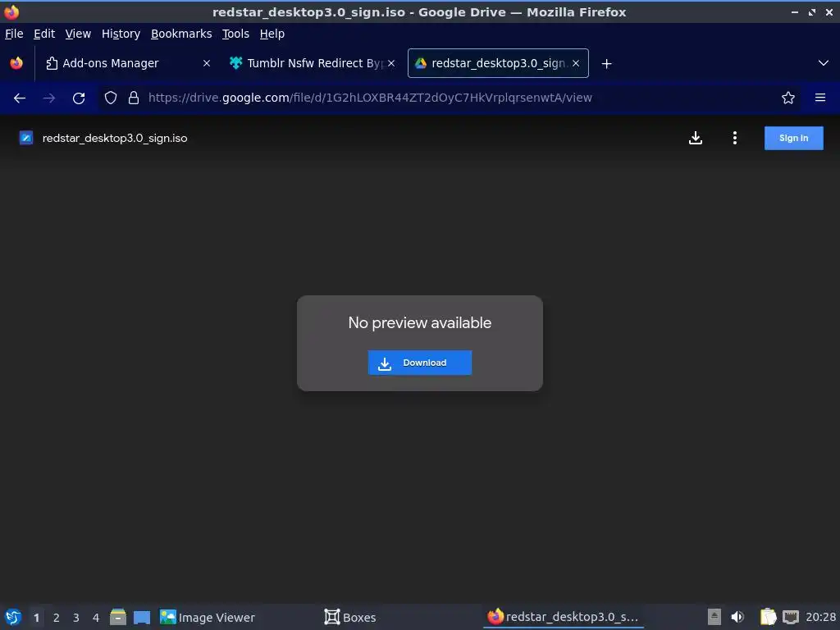Click the Firefox View icon in tab bar
This screenshot has height=630, width=840.
pyautogui.click(x=16, y=63)
